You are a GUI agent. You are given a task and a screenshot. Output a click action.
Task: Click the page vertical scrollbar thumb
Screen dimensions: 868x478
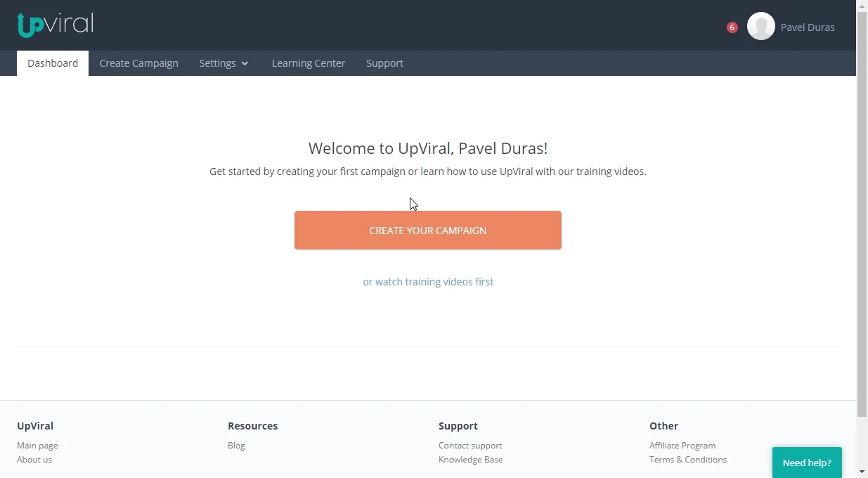click(x=862, y=215)
